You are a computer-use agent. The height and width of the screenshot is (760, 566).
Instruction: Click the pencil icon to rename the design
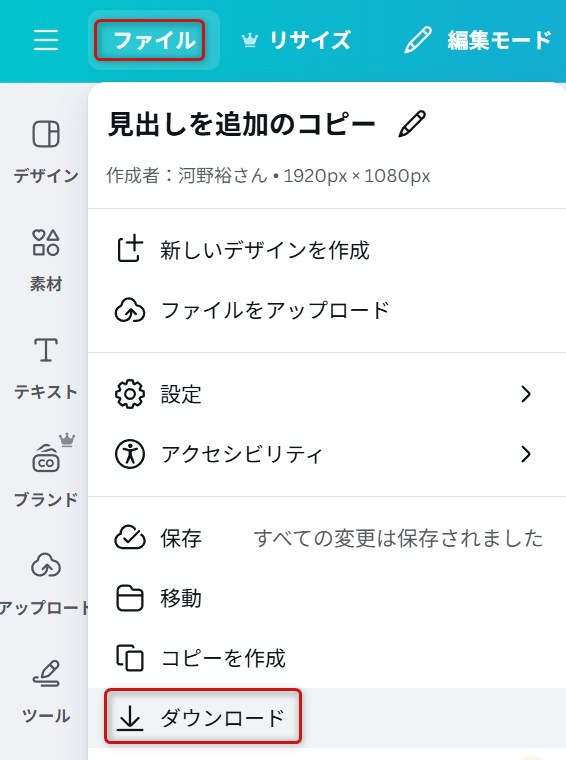point(412,124)
